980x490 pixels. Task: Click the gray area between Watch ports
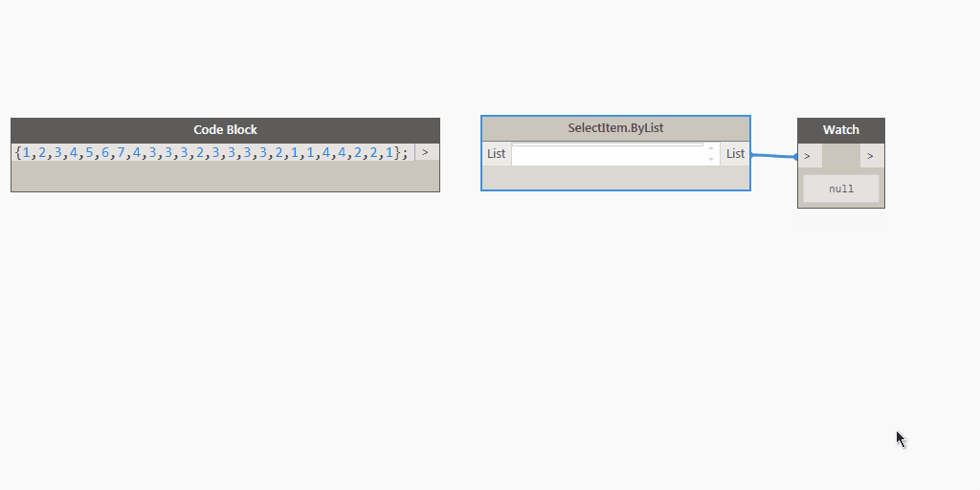840,156
